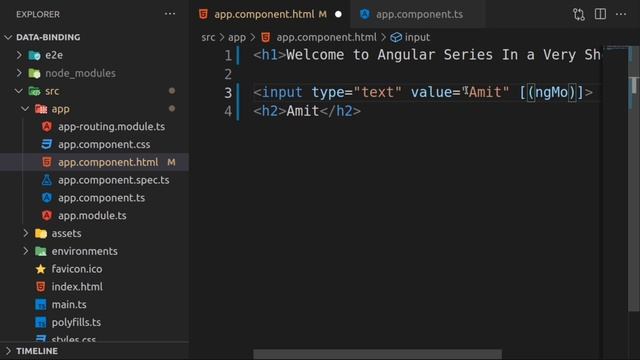Switch to app.component.ts editor tab

click(x=418, y=14)
